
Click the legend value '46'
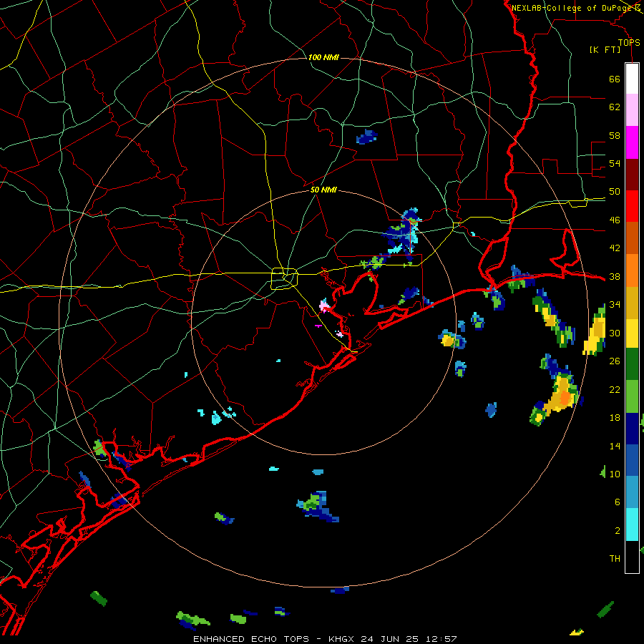pyautogui.click(x=615, y=220)
